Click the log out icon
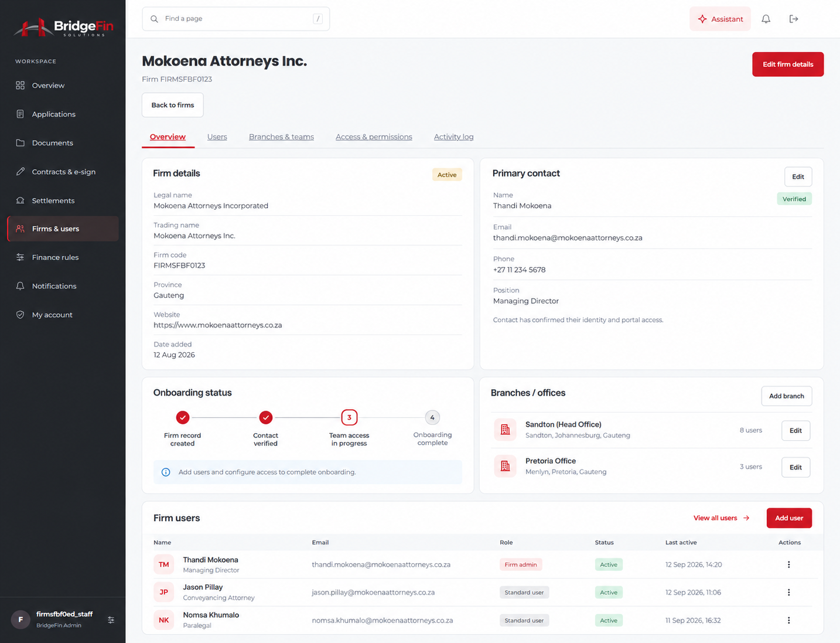840x643 pixels. click(x=794, y=19)
